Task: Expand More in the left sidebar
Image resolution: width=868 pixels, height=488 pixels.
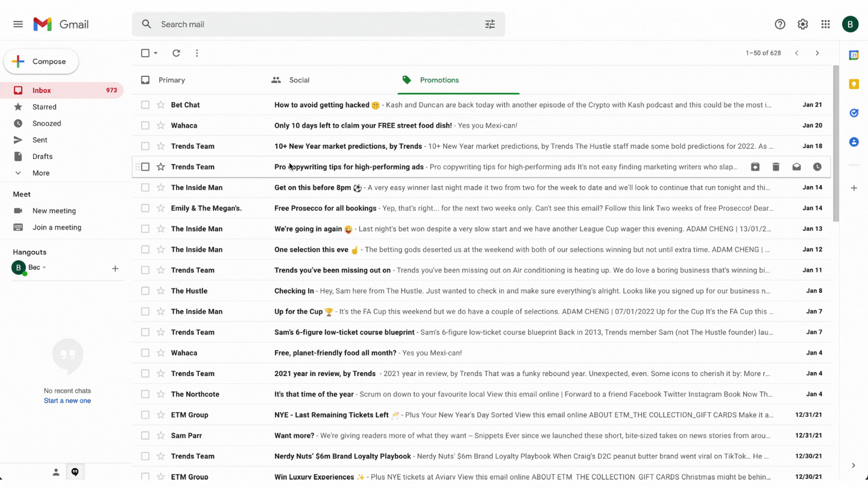Action: tap(41, 173)
